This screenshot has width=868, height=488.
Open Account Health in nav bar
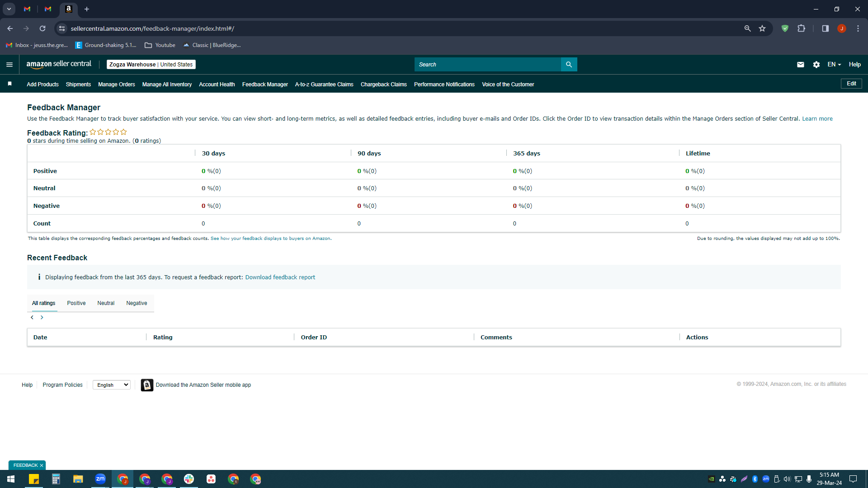coord(217,84)
